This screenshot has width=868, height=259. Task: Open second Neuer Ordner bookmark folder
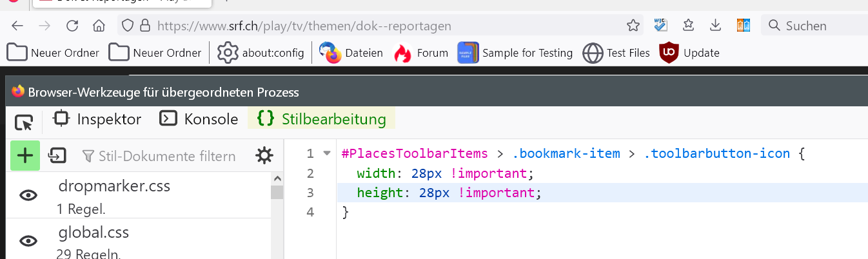[x=155, y=53]
